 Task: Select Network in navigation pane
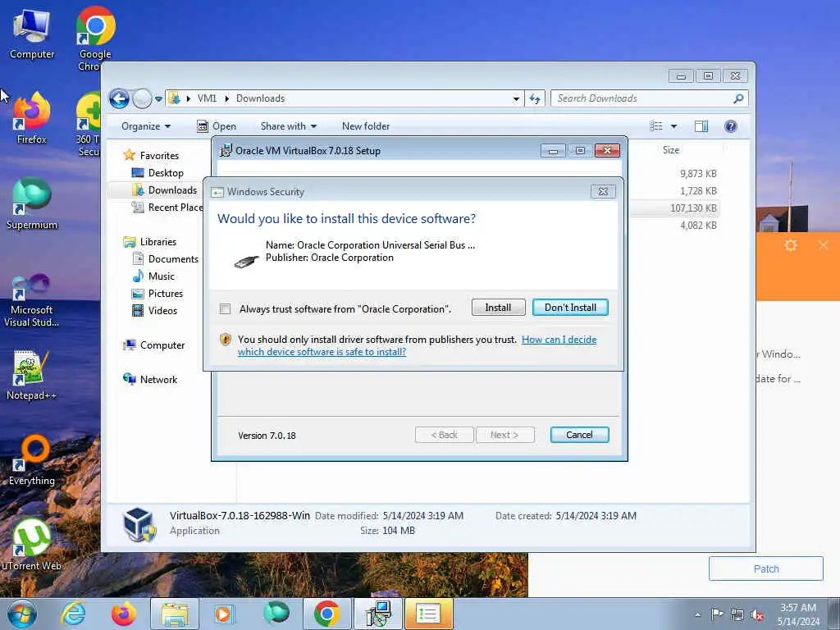[158, 379]
